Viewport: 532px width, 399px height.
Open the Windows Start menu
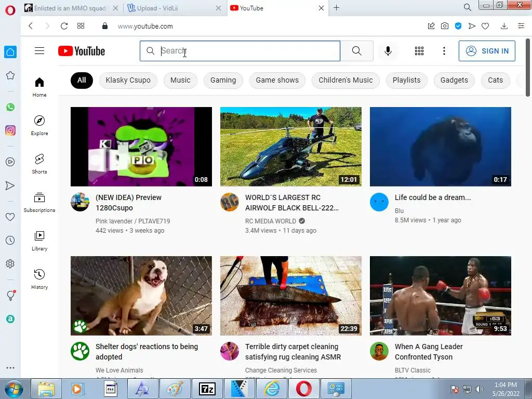coord(14,389)
